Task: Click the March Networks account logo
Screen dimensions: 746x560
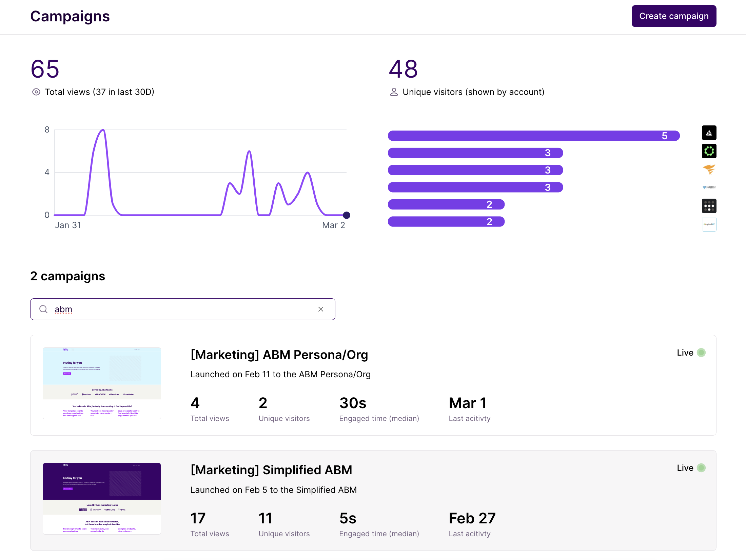Action: 709,187
